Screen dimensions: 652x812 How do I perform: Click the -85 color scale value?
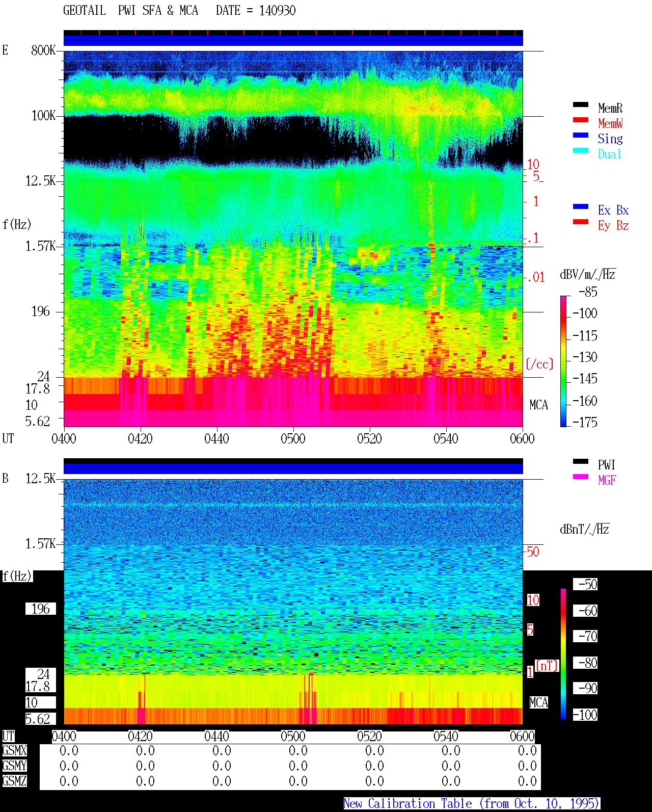pos(588,292)
